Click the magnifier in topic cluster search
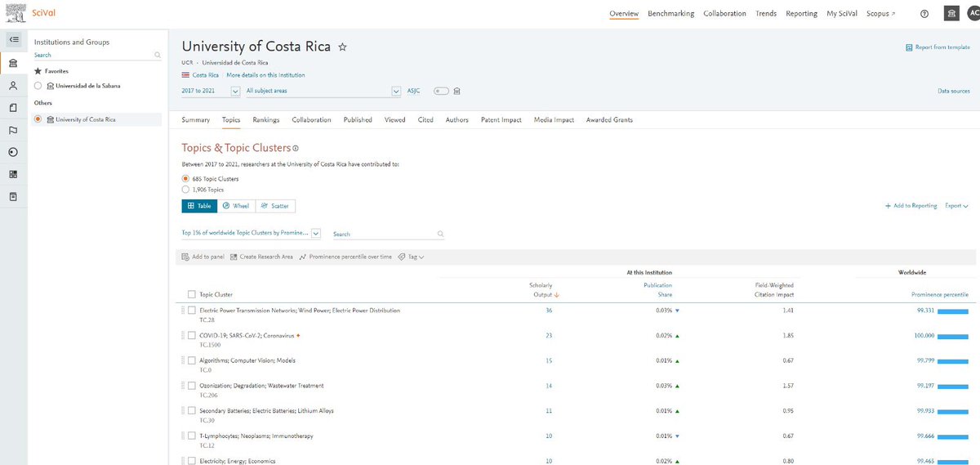Viewport: 980px width, 465px height. coord(441,234)
